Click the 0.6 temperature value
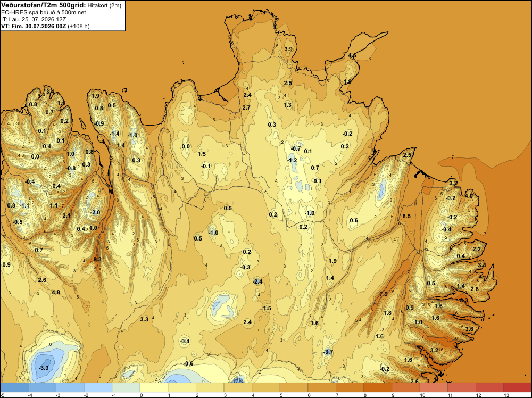Image resolution: width=532 pixels, height=398 pixels. pos(354,220)
